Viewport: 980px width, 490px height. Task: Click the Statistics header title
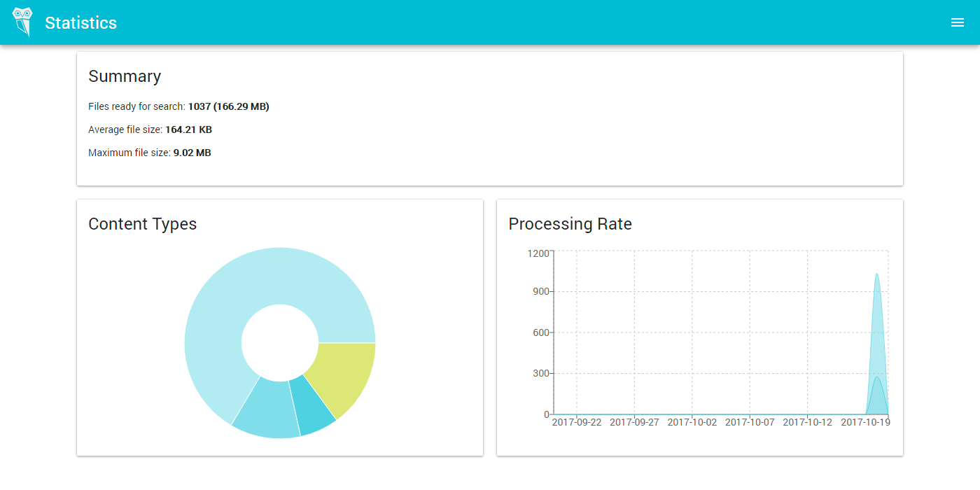(80, 22)
